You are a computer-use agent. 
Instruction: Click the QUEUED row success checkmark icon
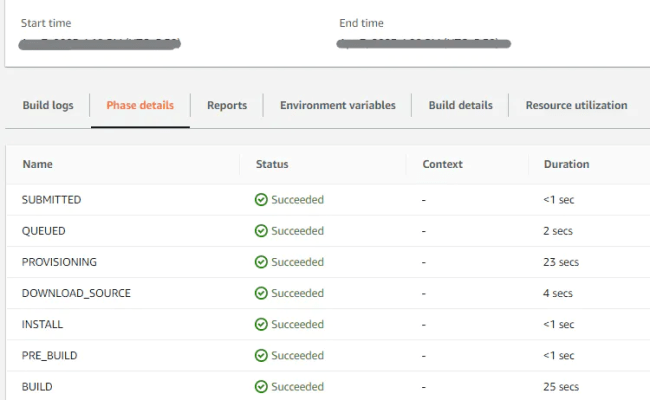click(261, 231)
